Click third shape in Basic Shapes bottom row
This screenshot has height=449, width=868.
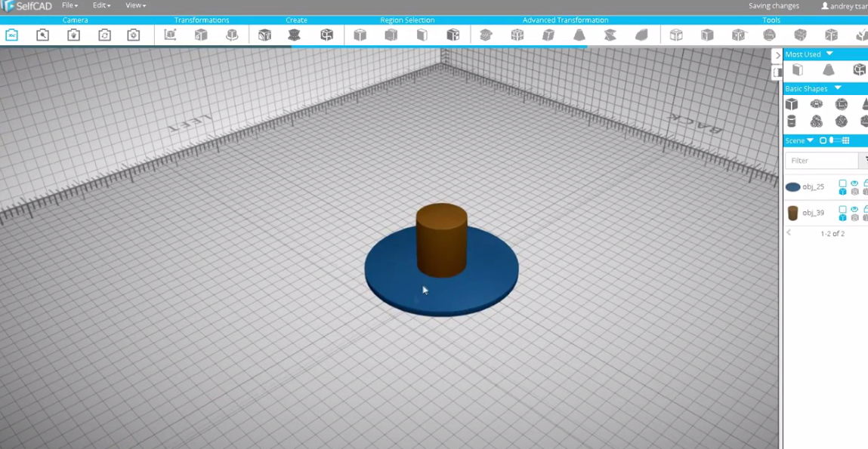click(x=842, y=121)
